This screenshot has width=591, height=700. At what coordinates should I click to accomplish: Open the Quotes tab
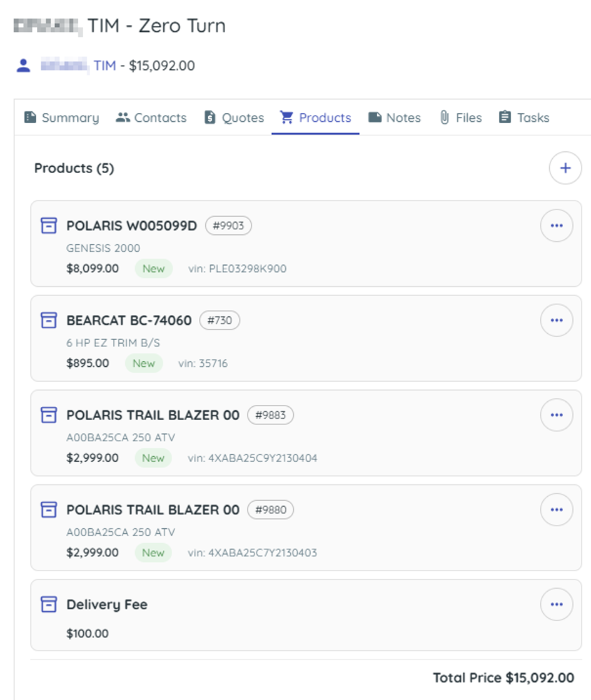[234, 117]
